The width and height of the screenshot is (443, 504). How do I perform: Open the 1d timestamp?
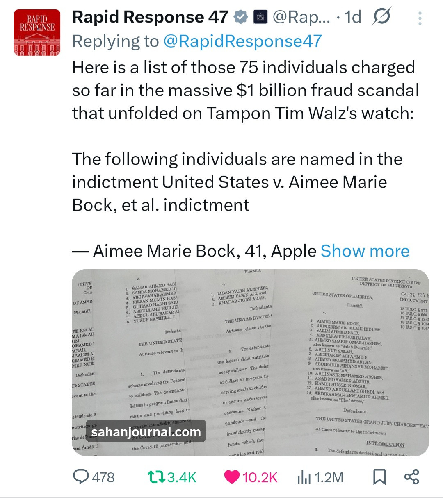(353, 18)
